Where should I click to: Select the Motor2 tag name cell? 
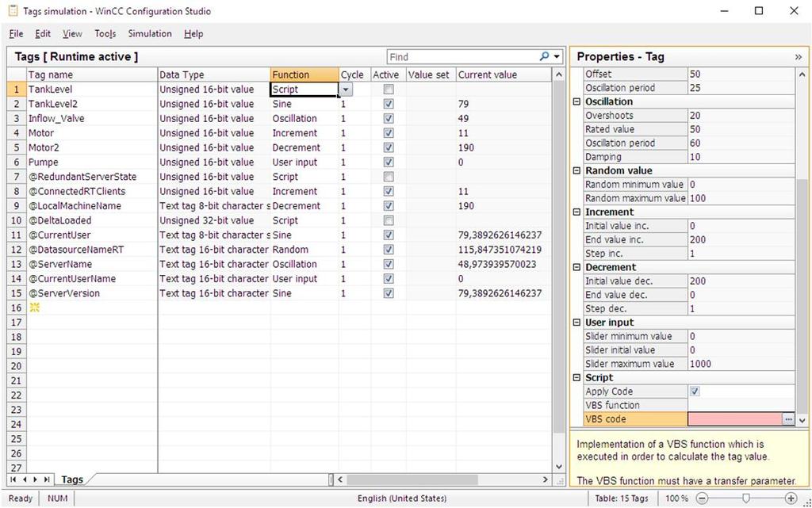(92, 147)
